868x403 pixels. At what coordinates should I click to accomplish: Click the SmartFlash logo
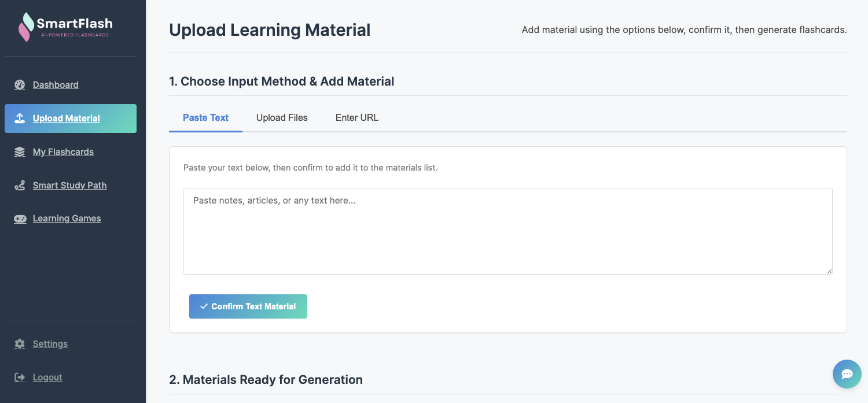point(66,27)
